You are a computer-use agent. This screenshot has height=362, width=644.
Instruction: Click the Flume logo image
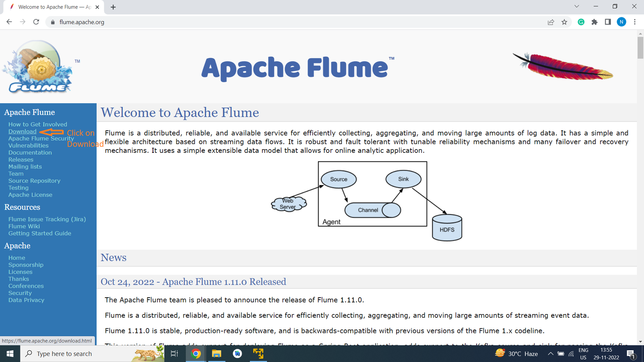point(38,67)
